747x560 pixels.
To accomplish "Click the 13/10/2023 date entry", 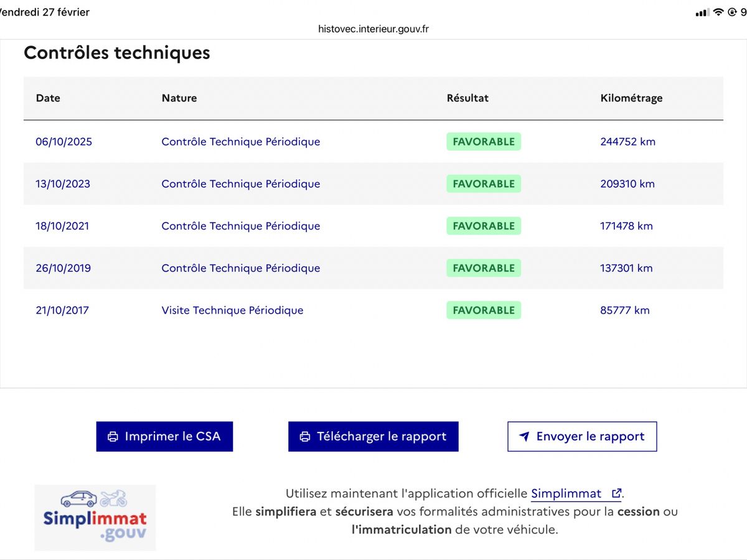I will click(63, 184).
